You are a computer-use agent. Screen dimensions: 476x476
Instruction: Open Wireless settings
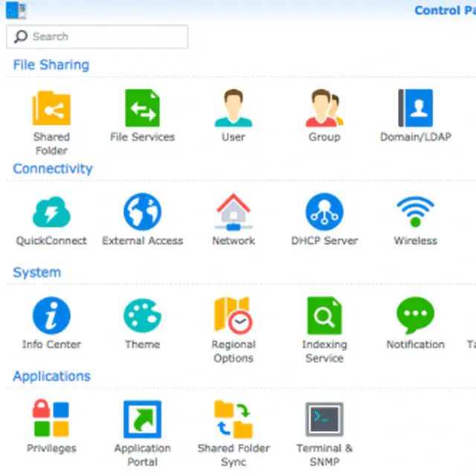(x=415, y=213)
